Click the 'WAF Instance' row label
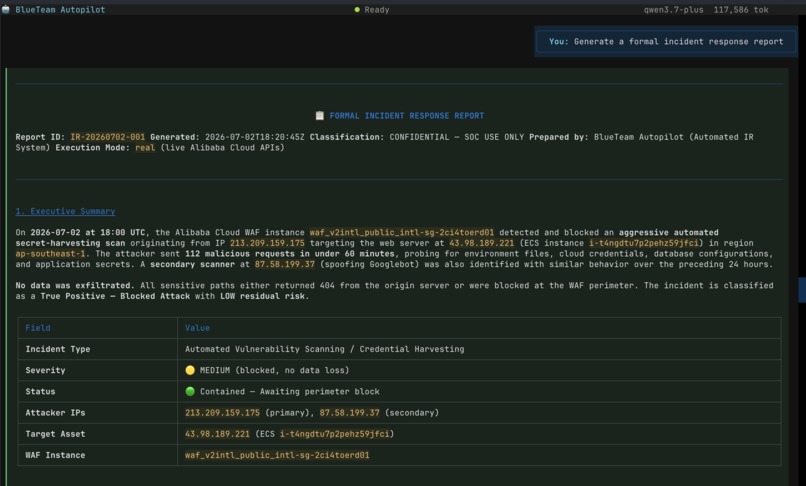 pyautogui.click(x=56, y=455)
